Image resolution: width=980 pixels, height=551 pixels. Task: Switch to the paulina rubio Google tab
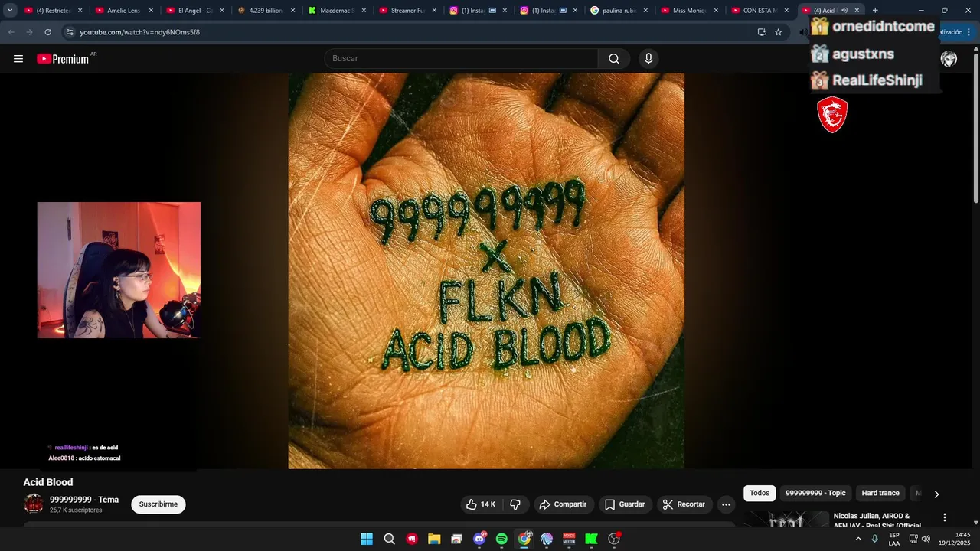[x=619, y=11]
